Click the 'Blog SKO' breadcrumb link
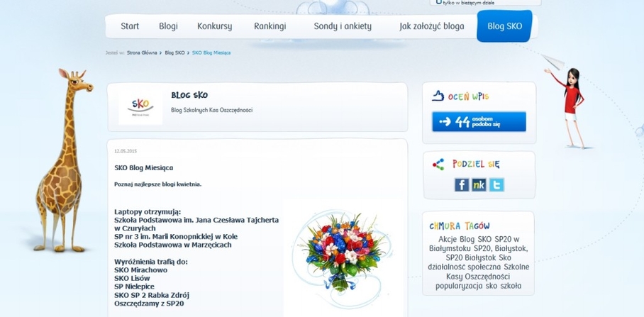The image size is (644, 317). (x=174, y=53)
